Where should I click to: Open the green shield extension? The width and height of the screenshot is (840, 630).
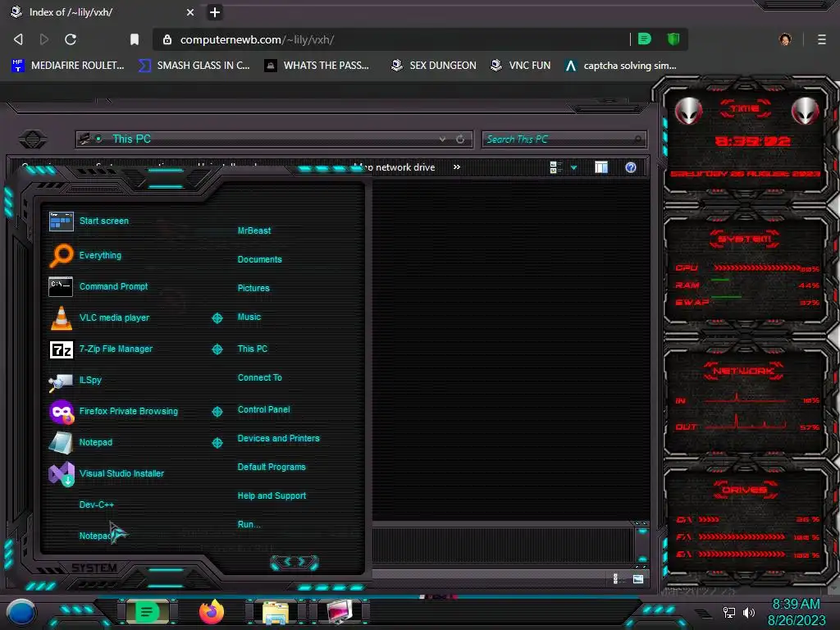pos(673,39)
